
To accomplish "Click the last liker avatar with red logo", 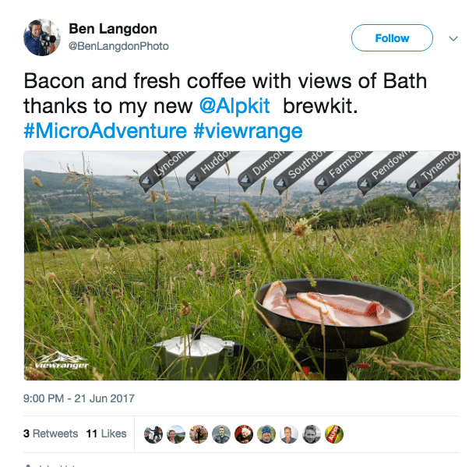I will [x=334, y=434].
